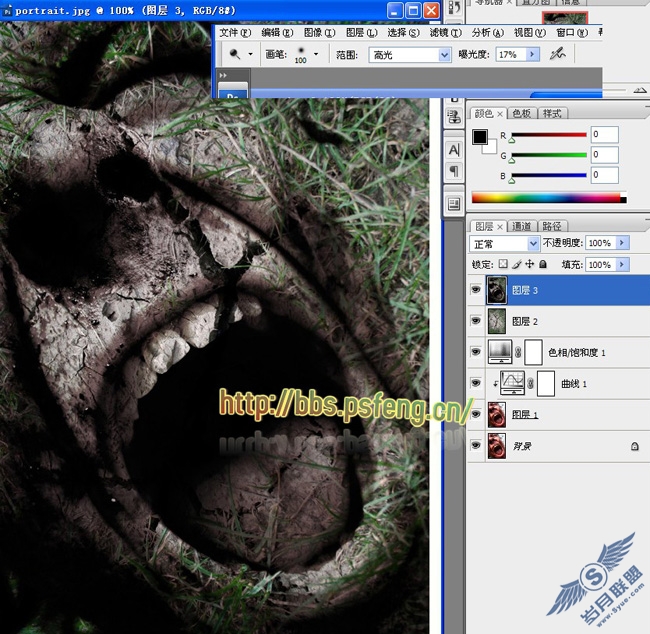
Task: Switch to the 色板 swatches tab
Action: tap(521, 113)
